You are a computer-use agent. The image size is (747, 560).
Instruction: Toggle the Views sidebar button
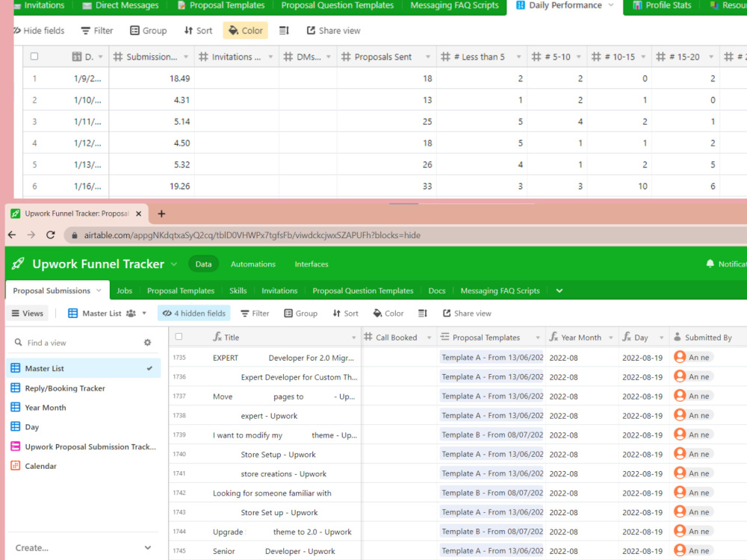click(x=27, y=314)
